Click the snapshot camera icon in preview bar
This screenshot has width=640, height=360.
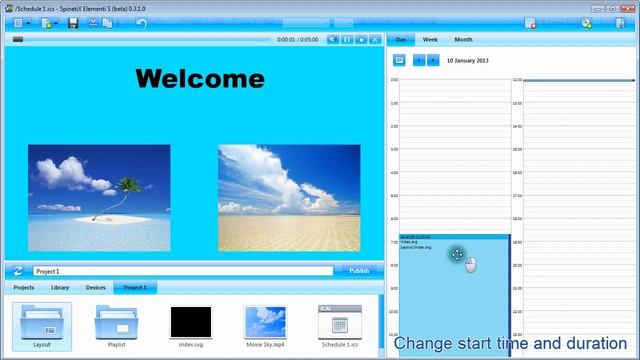tap(361, 39)
